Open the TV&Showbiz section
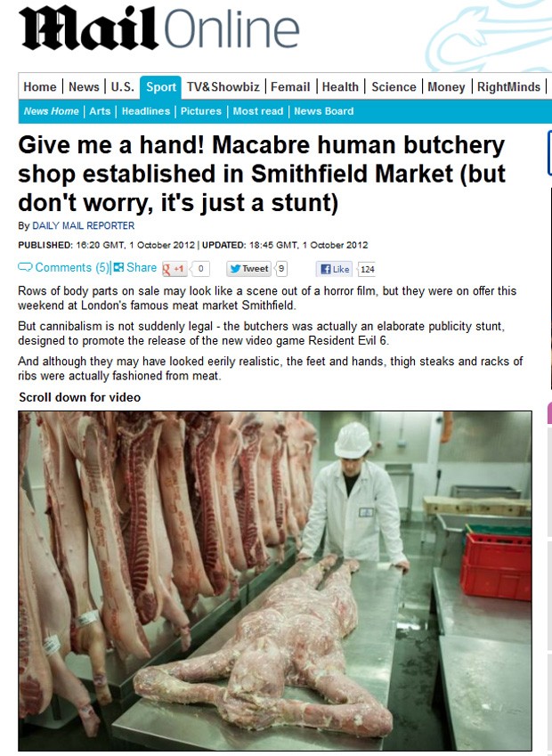 point(223,86)
